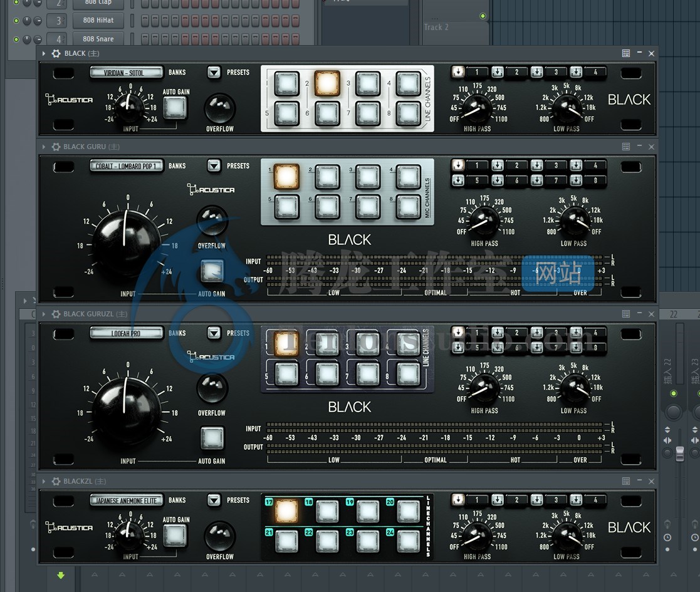Click slot 1 arrow icon in BLACK GURU plugin

click(x=458, y=165)
